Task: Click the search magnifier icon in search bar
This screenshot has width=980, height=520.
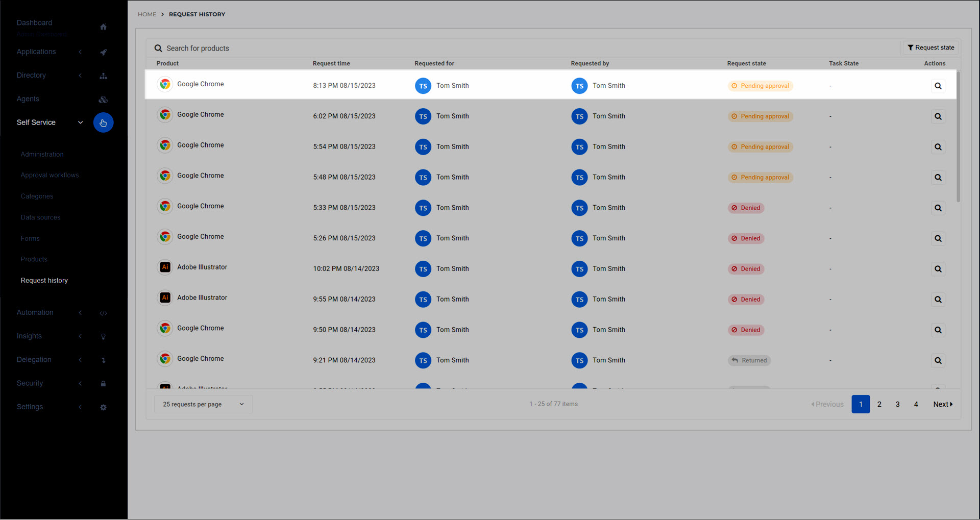Action: [158, 48]
